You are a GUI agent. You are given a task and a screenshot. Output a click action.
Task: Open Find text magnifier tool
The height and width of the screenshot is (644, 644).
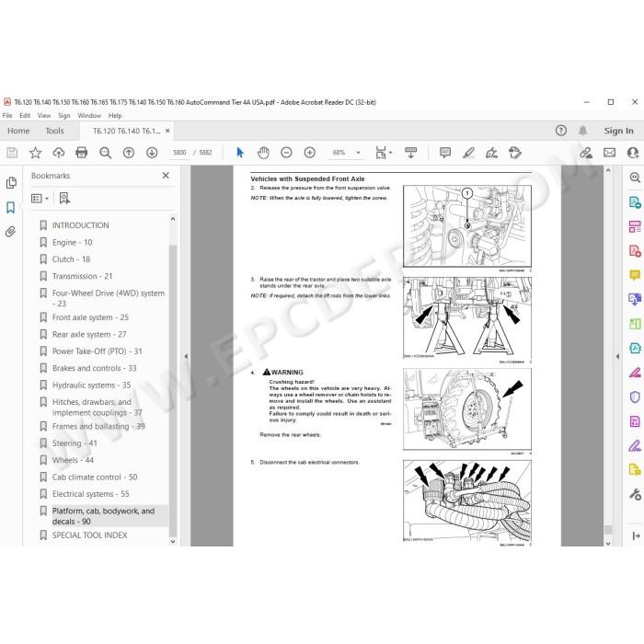click(105, 153)
